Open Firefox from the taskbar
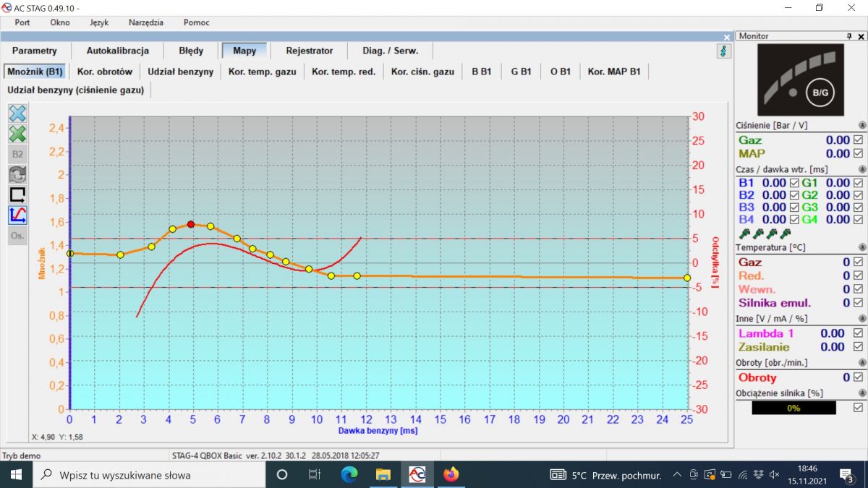This screenshot has height=488, width=868. 451,474
